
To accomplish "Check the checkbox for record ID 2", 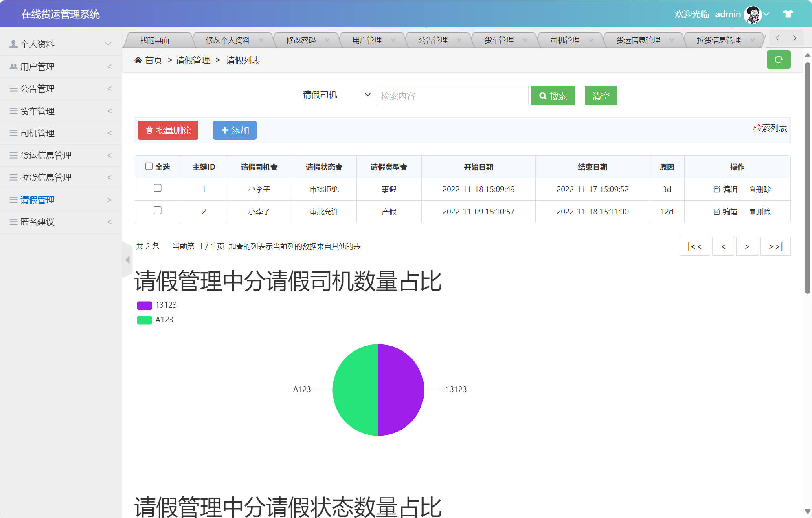I will coord(158,211).
